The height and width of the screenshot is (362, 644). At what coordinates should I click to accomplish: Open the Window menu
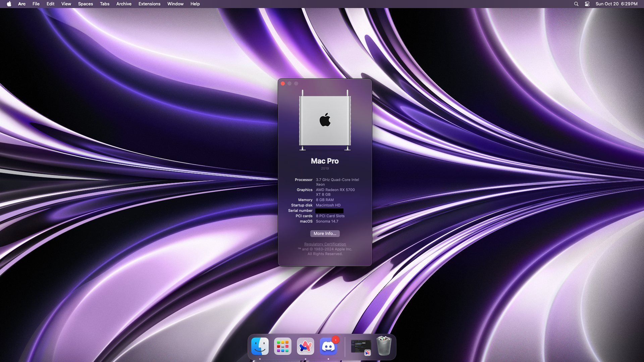pos(175,4)
